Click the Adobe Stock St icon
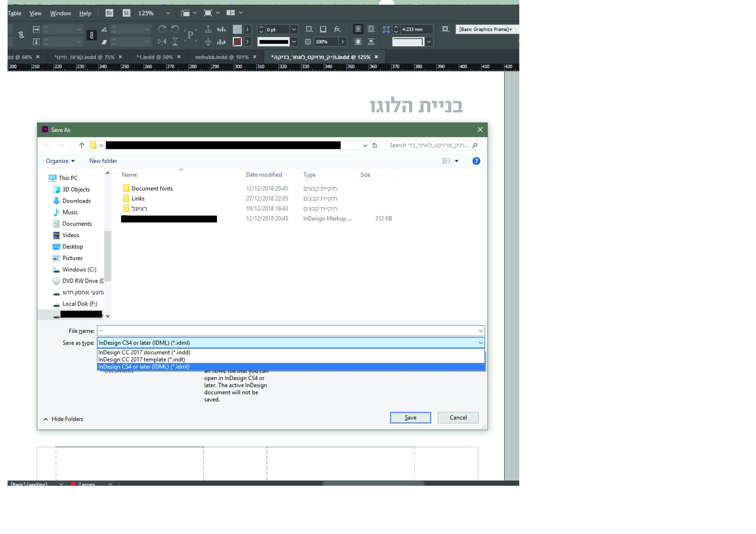 pyautogui.click(x=126, y=13)
